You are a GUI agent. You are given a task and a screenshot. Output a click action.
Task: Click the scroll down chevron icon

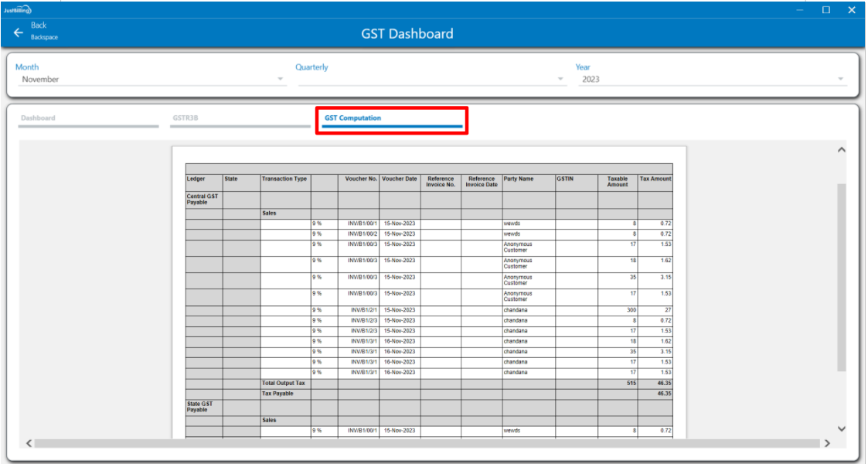click(842, 428)
